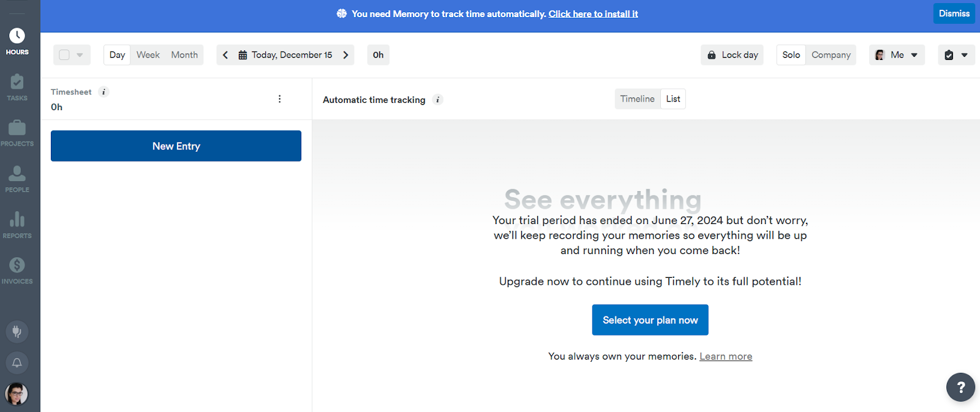Open date picker showing Today, December 15

coord(285,55)
